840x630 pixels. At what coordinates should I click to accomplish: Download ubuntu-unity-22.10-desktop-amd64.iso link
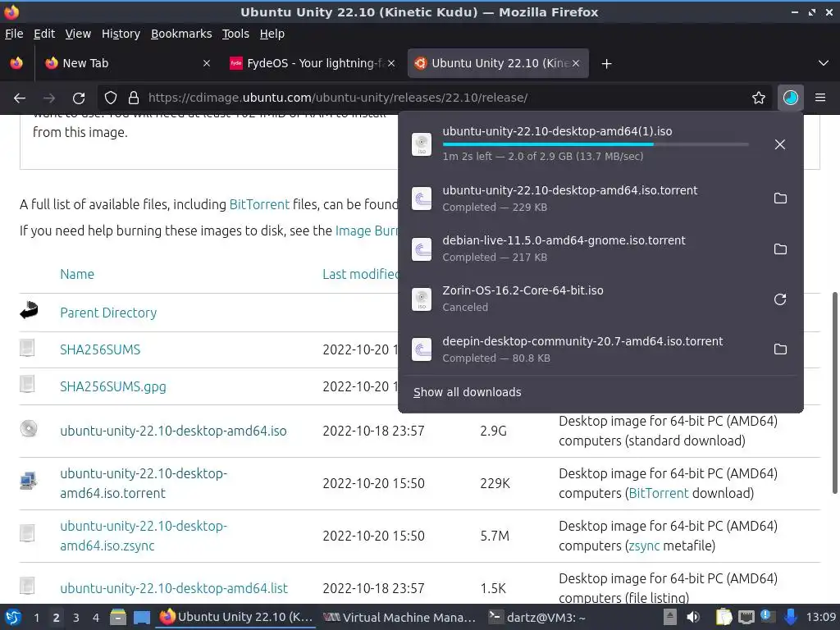[x=173, y=431]
